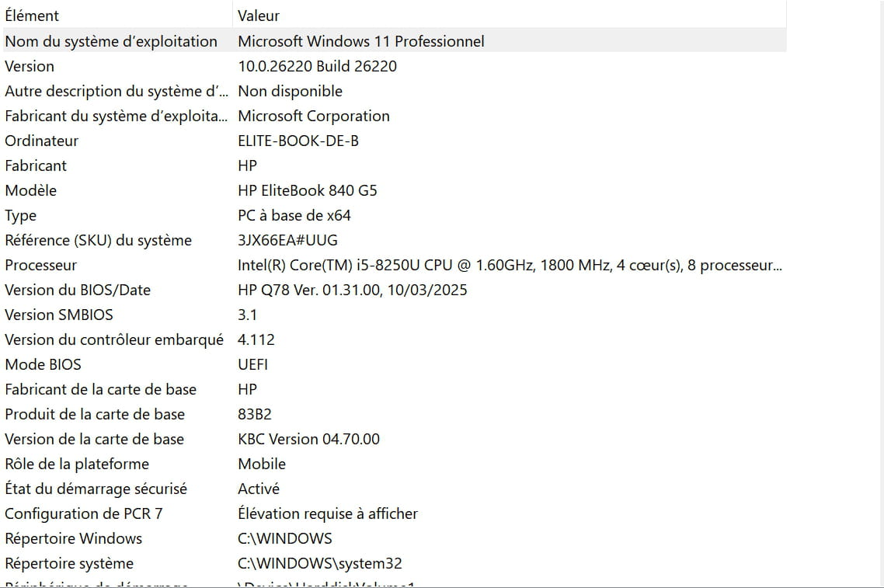Image resolution: width=884 pixels, height=588 pixels.
Task: Click the '4.112' controller version value
Action: (x=256, y=339)
